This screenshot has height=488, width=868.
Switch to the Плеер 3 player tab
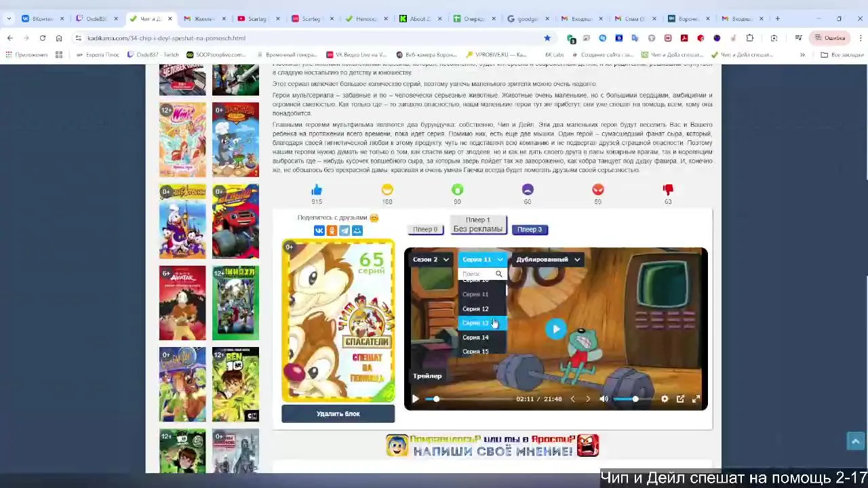click(530, 230)
